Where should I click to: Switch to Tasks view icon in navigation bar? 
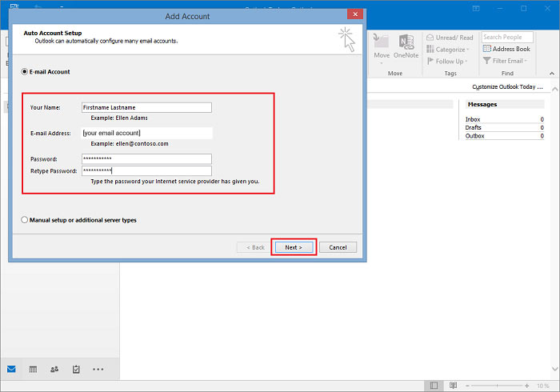pyautogui.click(x=76, y=369)
